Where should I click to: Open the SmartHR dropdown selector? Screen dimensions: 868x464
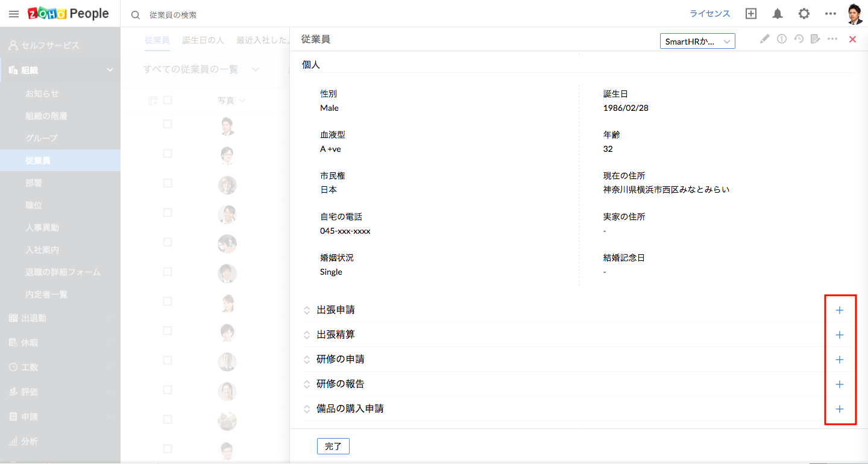pos(697,41)
